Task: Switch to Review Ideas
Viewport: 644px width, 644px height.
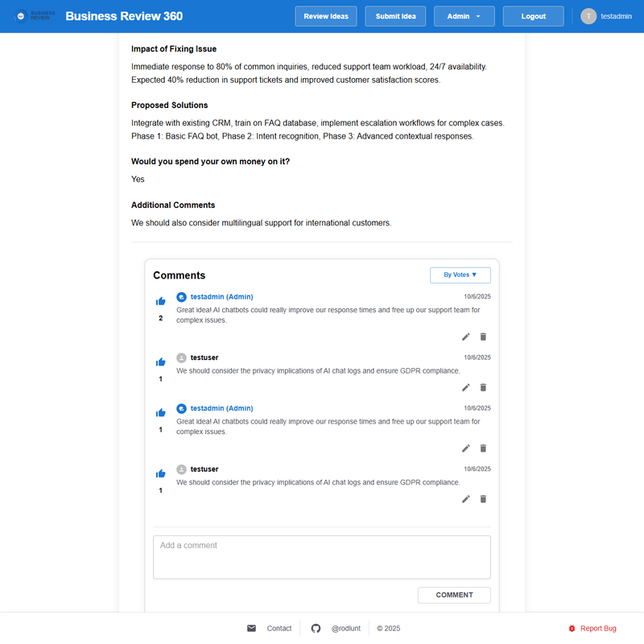Action: [x=325, y=15]
